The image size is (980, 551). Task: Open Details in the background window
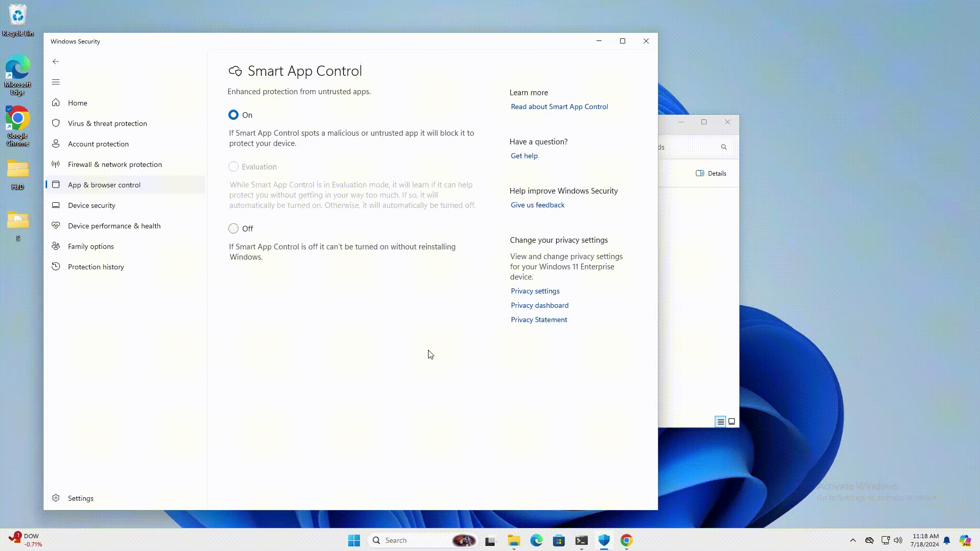tap(712, 173)
